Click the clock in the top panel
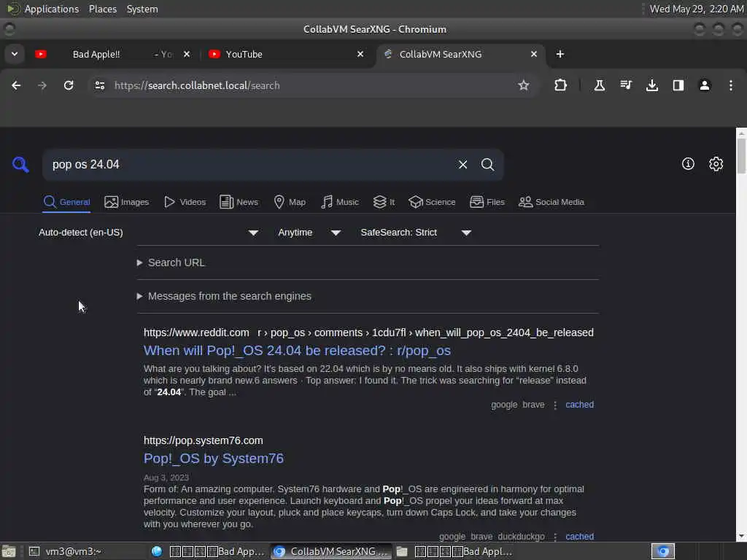Image resolution: width=747 pixels, height=560 pixels. [x=697, y=9]
